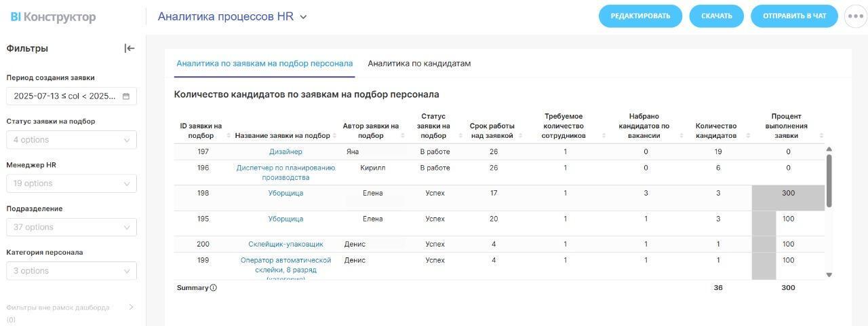Sort by Набрано кандидатов по вакансии column
This screenshot has width=868, height=326.
point(682,136)
